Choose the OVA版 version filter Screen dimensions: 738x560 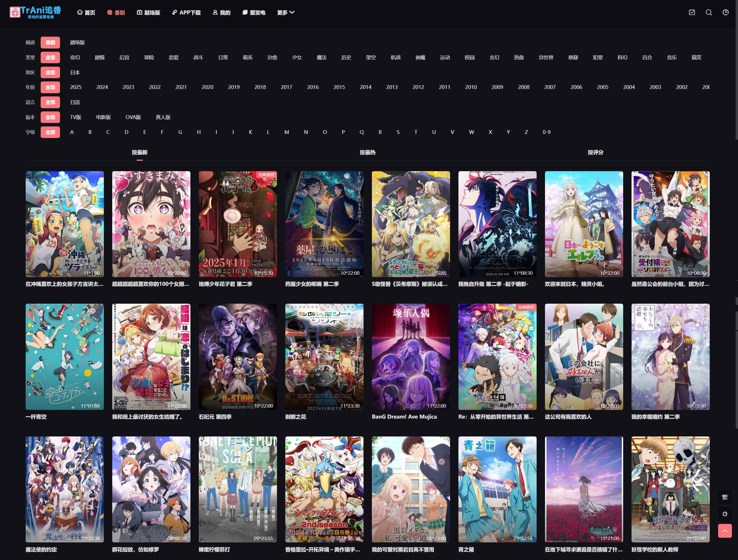[x=133, y=117]
